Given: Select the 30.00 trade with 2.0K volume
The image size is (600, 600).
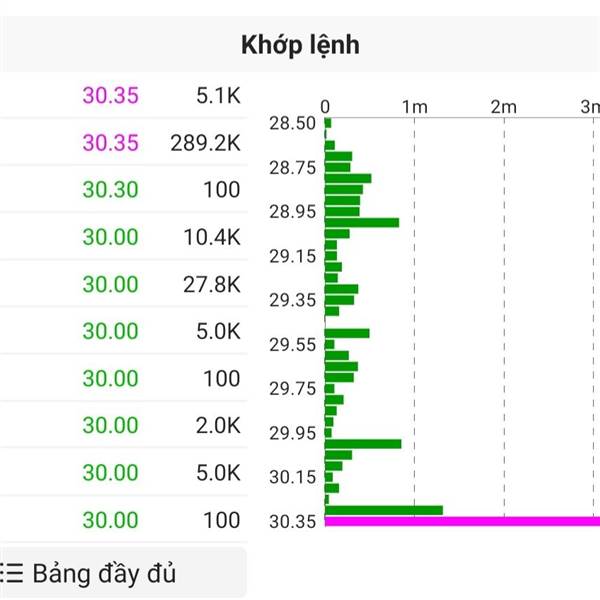Looking at the screenshot, I should 160,426.
